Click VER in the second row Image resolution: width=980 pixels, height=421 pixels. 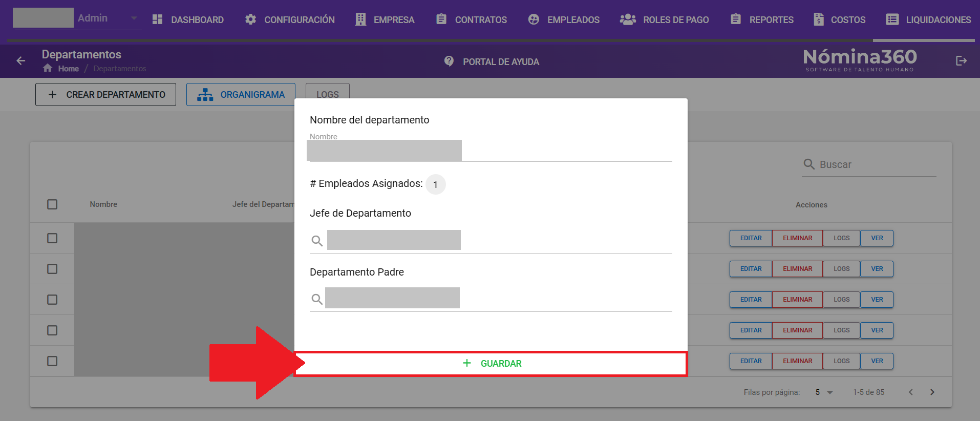(x=877, y=269)
